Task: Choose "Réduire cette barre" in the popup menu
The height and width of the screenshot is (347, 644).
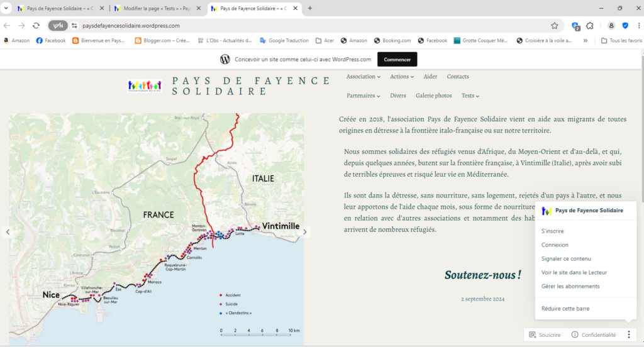Action: (x=565, y=309)
